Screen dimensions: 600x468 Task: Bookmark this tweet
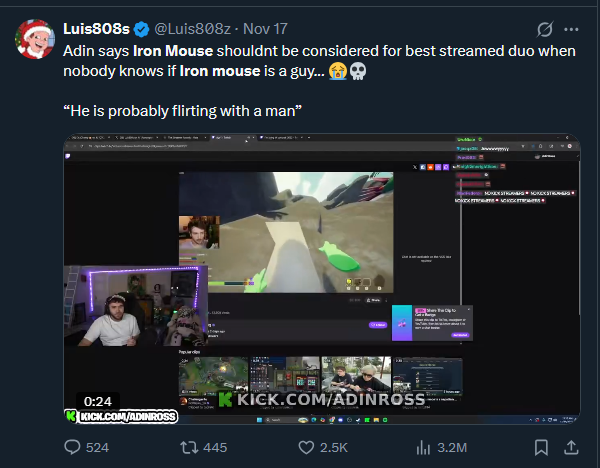point(541,447)
